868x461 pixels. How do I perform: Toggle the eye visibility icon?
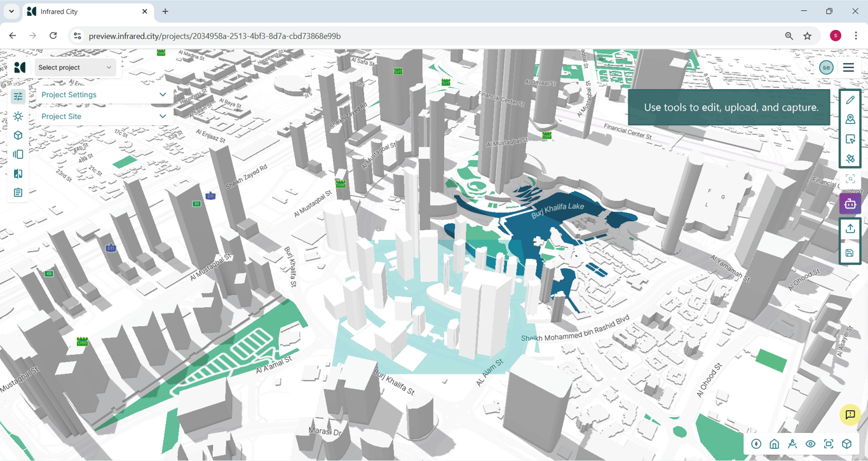click(810, 444)
